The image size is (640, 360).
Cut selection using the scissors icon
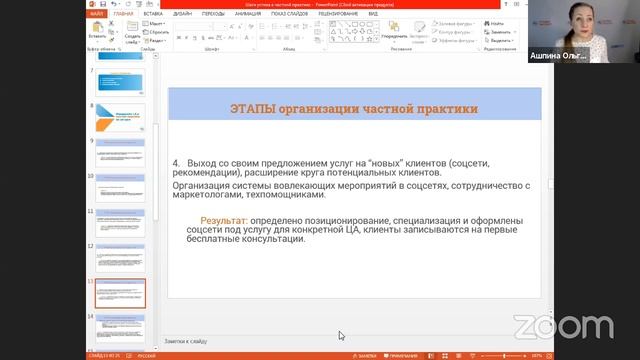coord(111,24)
